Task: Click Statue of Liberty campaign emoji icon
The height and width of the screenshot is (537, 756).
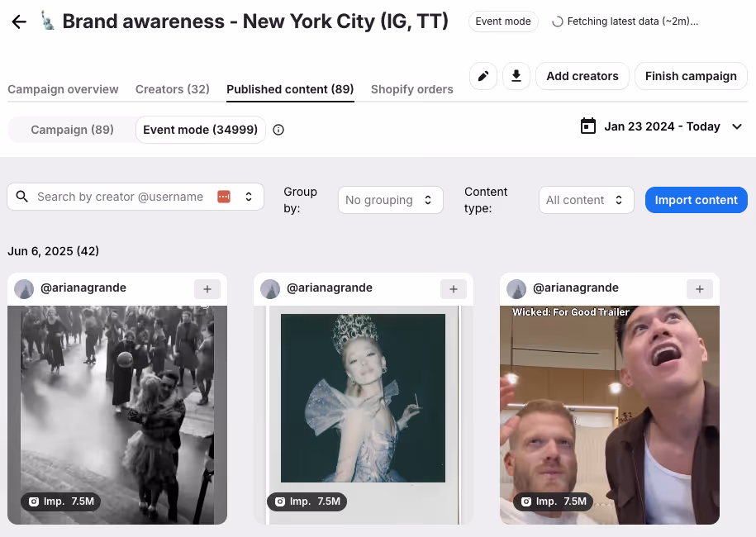Action: pyautogui.click(x=47, y=21)
